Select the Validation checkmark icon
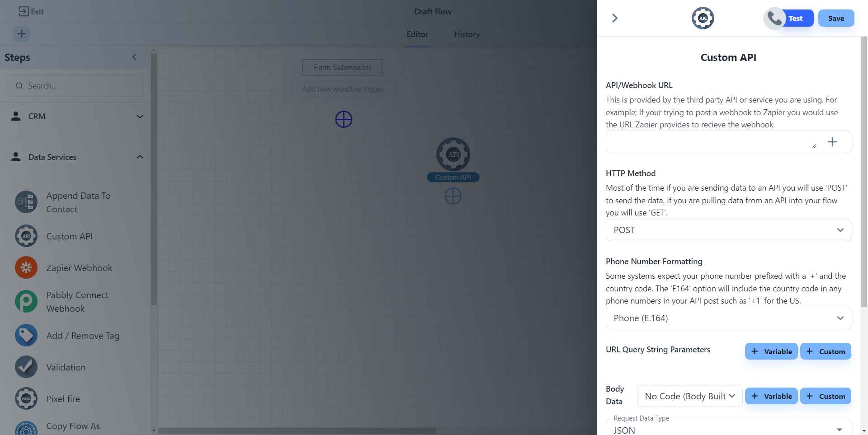The width and height of the screenshot is (868, 435). coord(26,367)
